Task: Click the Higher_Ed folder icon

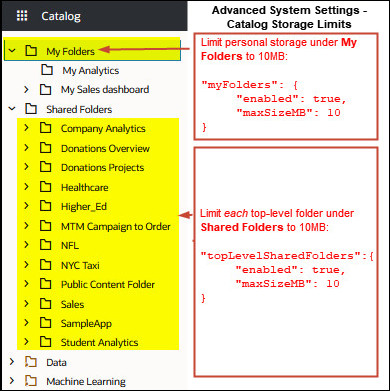Action: (x=45, y=206)
